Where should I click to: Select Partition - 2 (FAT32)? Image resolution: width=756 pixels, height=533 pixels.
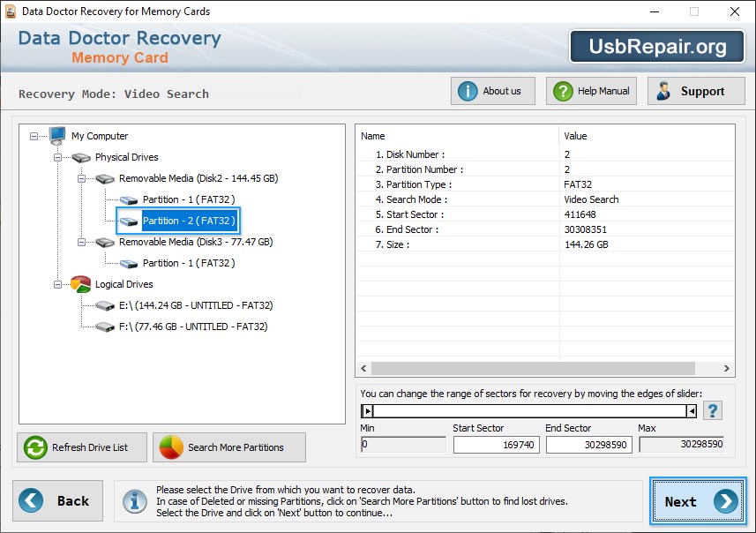click(x=189, y=221)
